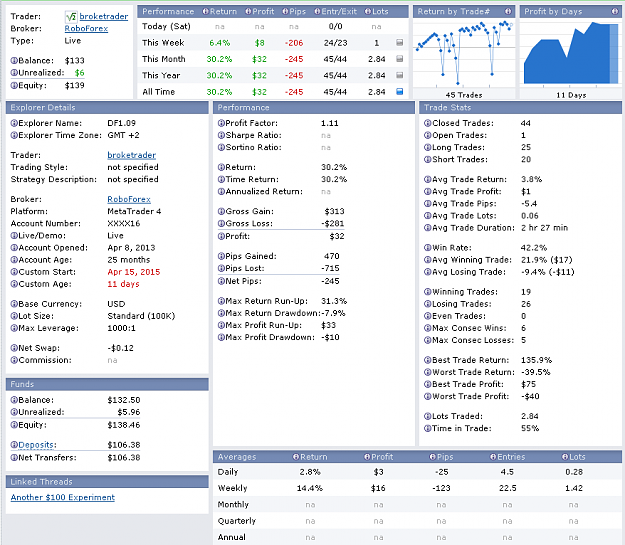
Task: Click info icon beside Equity at top
Action: pyautogui.click(x=14, y=85)
